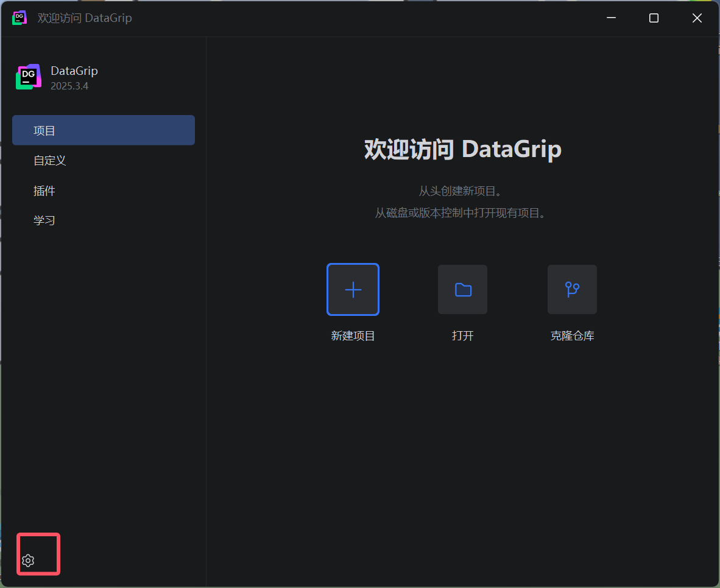Open settings gear at bottom left
Viewport: 720px width, 588px height.
tap(28, 561)
